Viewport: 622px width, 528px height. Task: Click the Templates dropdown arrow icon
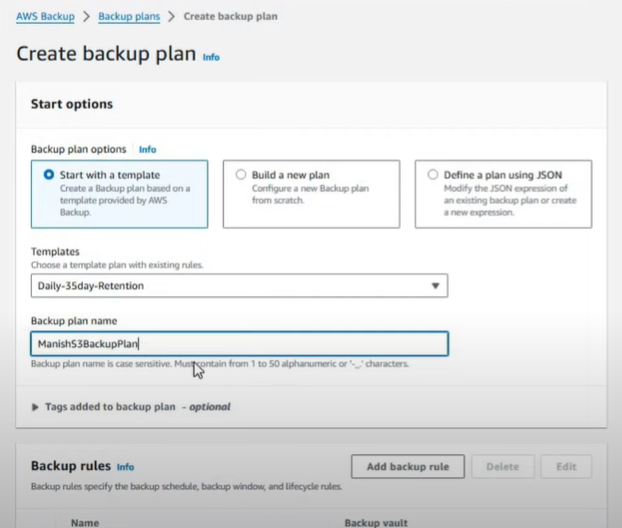coord(435,286)
